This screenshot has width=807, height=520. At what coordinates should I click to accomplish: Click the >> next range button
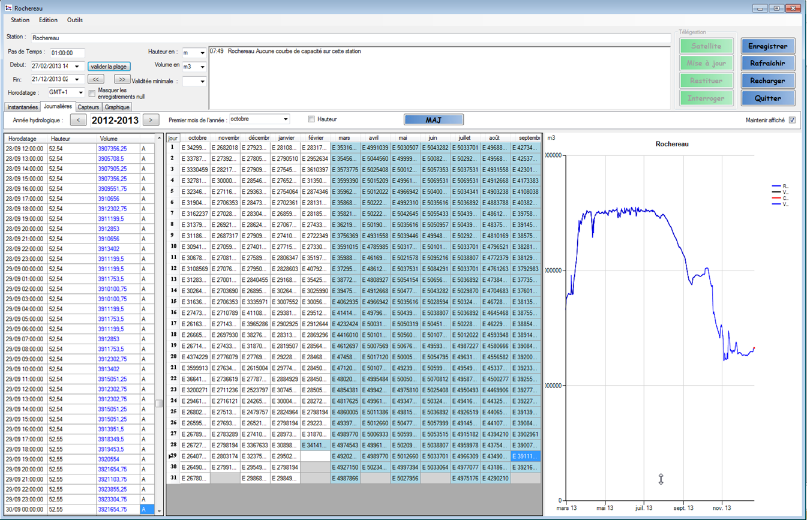(x=122, y=80)
